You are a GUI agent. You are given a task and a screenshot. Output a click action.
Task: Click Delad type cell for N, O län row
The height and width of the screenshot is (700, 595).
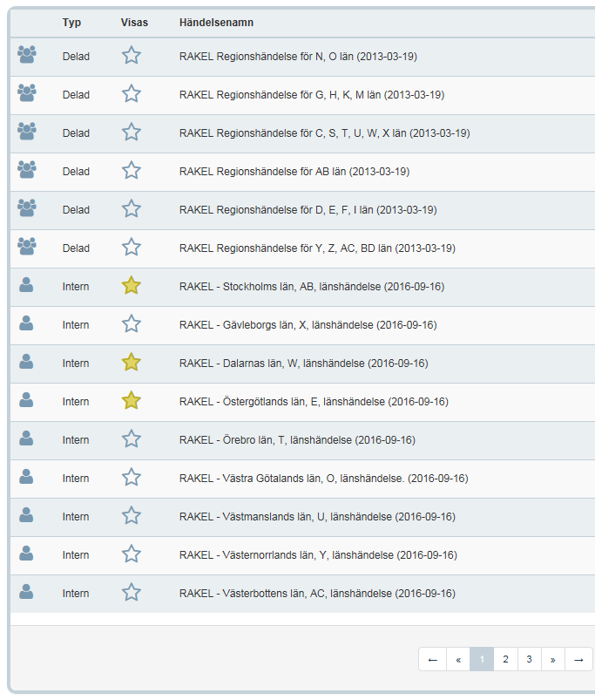point(76,57)
